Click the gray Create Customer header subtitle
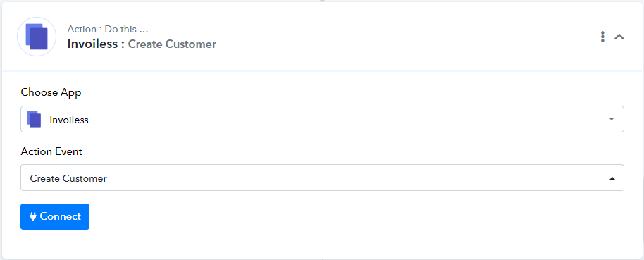 (x=172, y=44)
